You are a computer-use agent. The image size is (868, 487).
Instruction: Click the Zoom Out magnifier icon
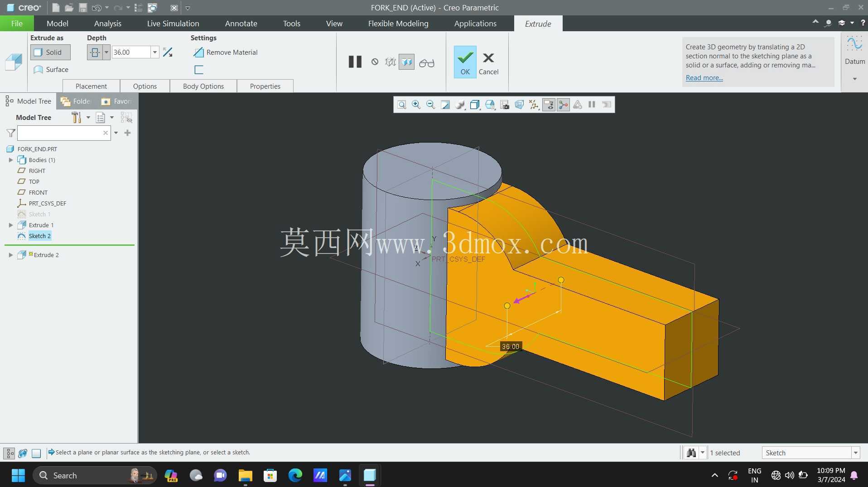[x=431, y=105]
